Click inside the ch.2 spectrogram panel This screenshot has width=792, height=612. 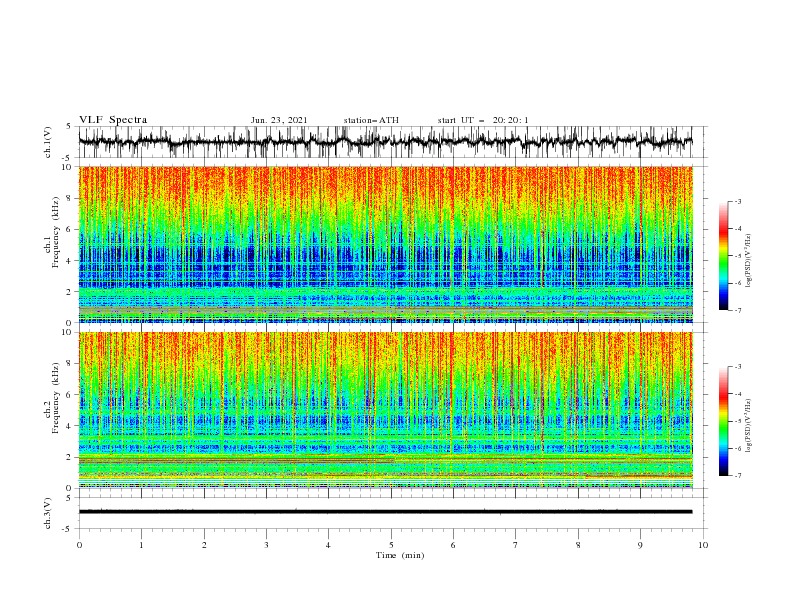point(386,410)
